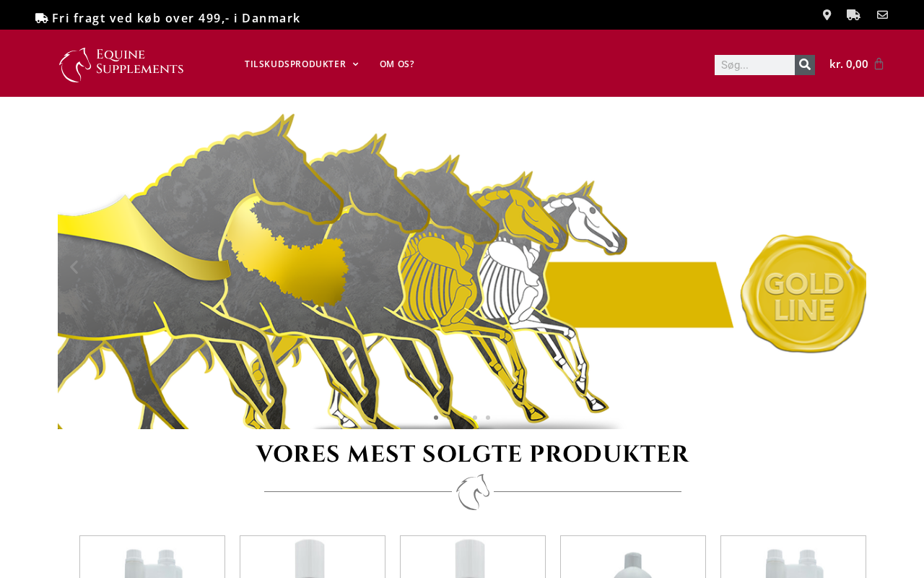Click the search magnifier button
The width and height of the screenshot is (924, 578).
tap(805, 65)
